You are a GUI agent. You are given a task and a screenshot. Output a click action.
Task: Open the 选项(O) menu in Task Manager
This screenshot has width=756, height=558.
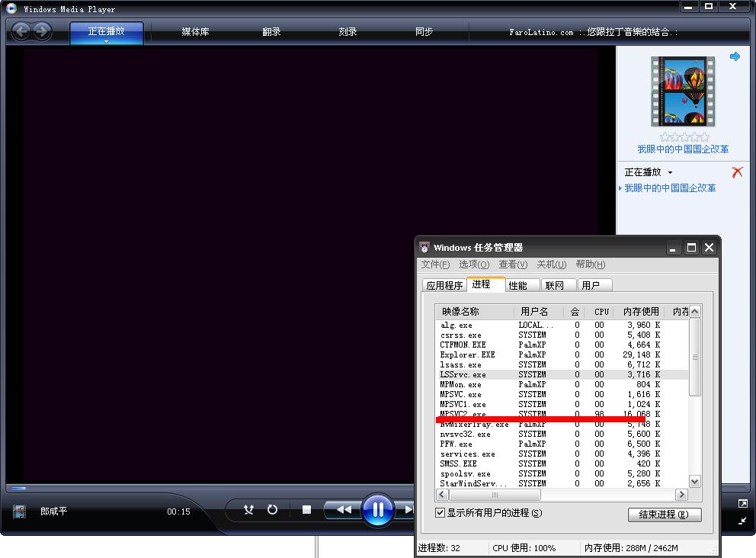(474, 265)
